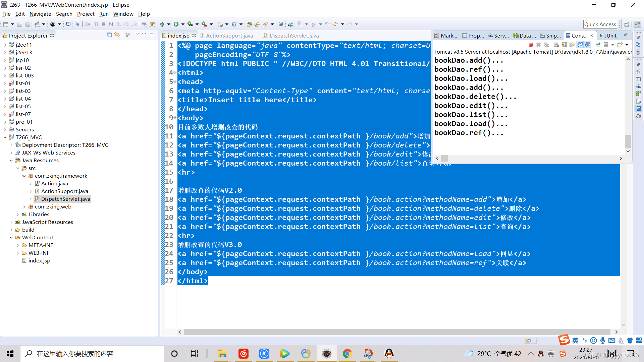Open the Run button dropdown arrow
644x362 pixels.
(x=183, y=24)
